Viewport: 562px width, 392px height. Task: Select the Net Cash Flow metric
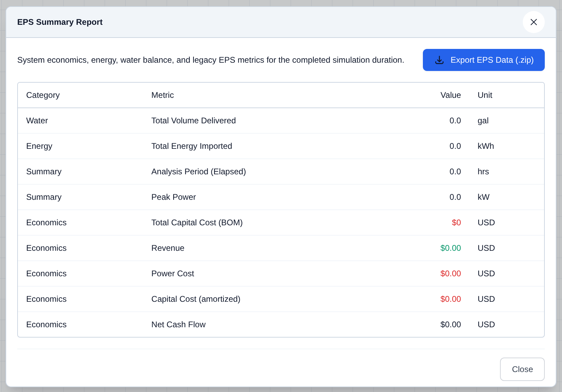coord(178,324)
